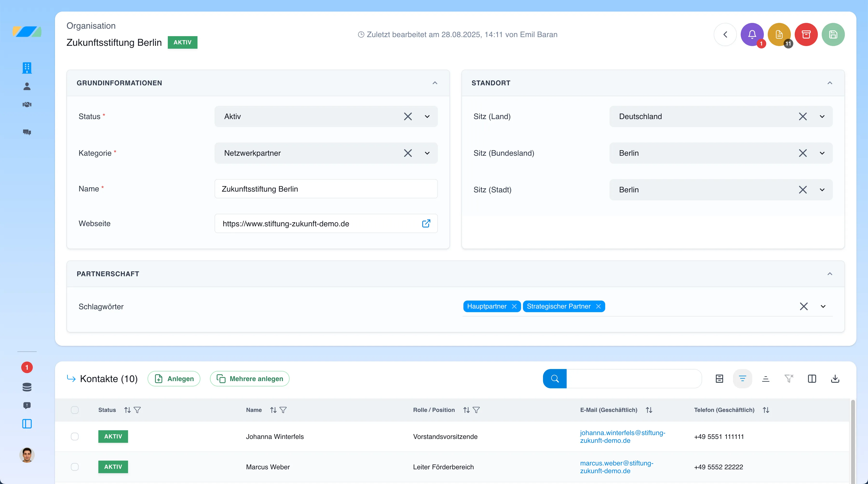Collapse the Standort section
Viewport: 868px width, 484px height.
coord(830,83)
